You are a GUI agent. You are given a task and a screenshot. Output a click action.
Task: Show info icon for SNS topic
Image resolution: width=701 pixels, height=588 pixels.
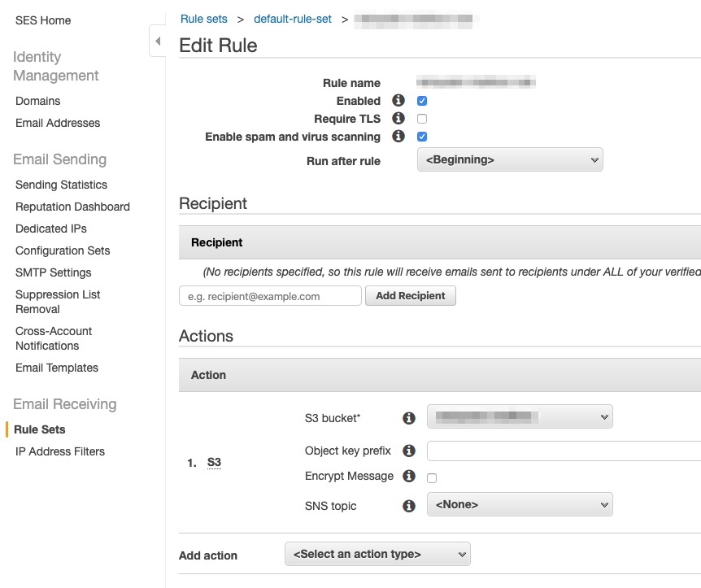click(x=409, y=506)
